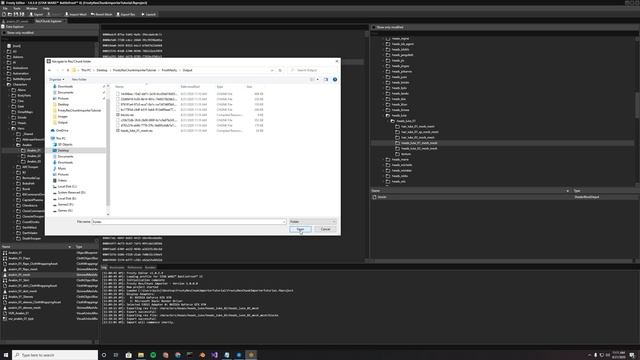Click the File name input field
The height and width of the screenshot is (360, 640).
189,222
